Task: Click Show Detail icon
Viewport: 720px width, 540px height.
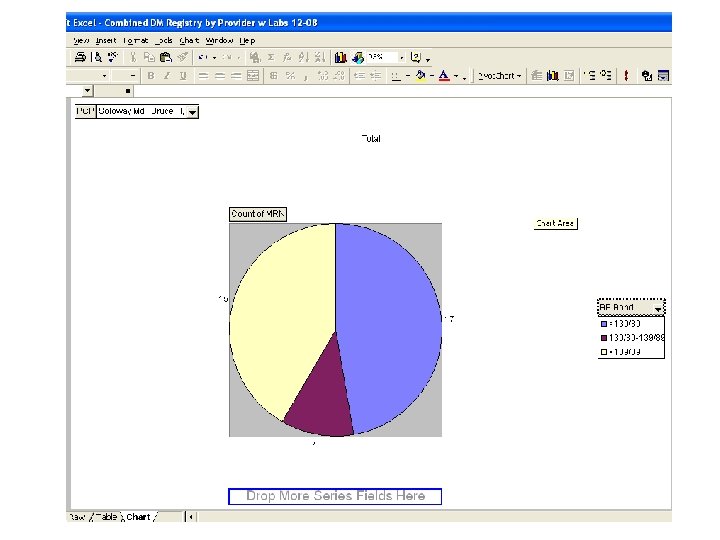Action: [606, 76]
